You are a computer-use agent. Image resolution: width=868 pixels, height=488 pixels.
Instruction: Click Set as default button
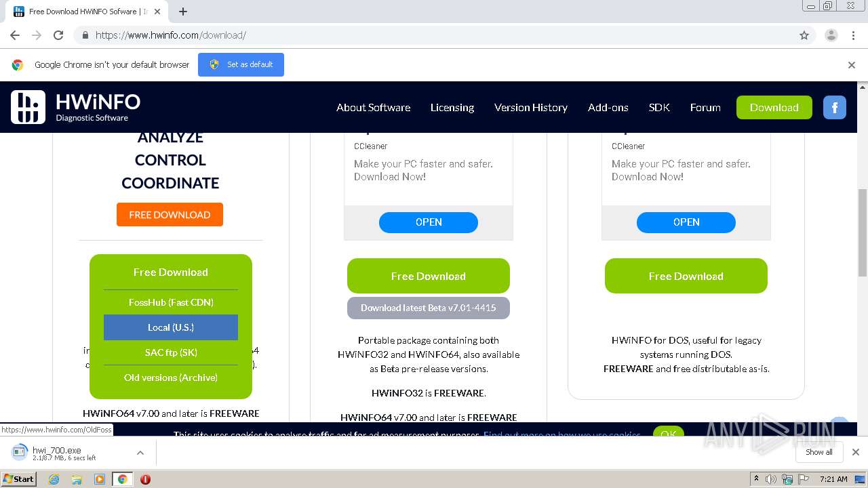[241, 64]
